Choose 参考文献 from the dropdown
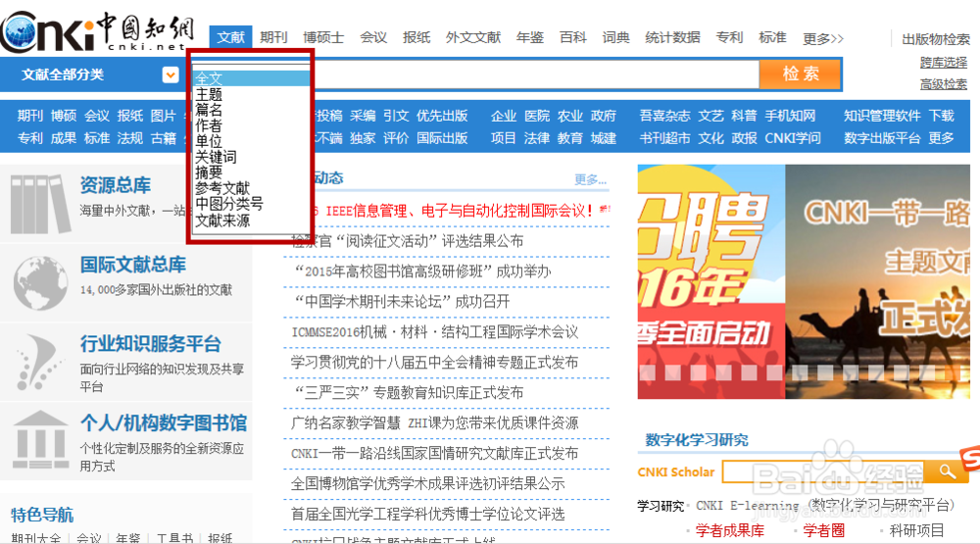The height and width of the screenshot is (544, 980). click(x=222, y=188)
